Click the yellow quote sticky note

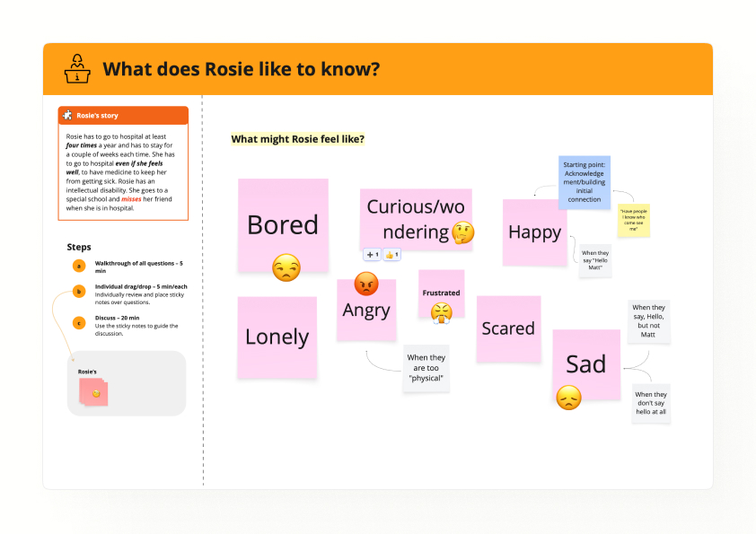coord(634,220)
